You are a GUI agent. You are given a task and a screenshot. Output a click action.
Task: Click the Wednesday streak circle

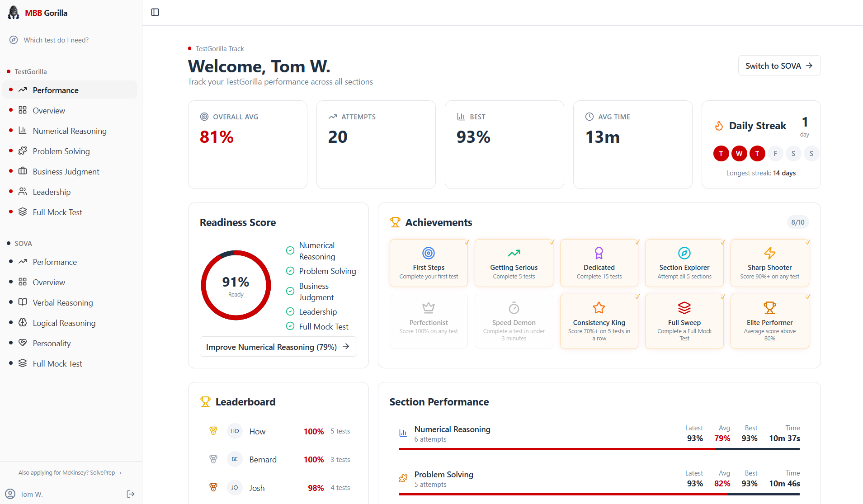click(x=739, y=153)
